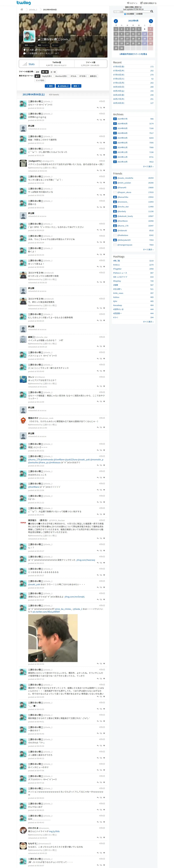Select OR検索 radio button
The image size is (174, 868).
(x=135, y=14)
